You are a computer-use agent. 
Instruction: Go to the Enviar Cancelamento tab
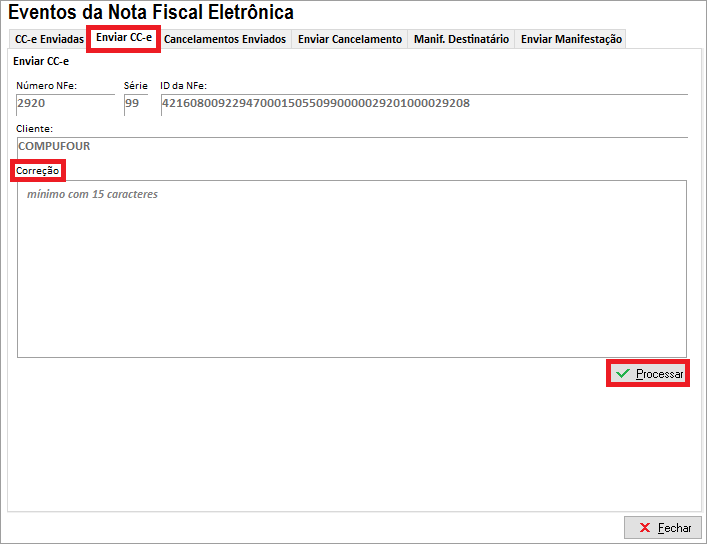(x=350, y=39)
